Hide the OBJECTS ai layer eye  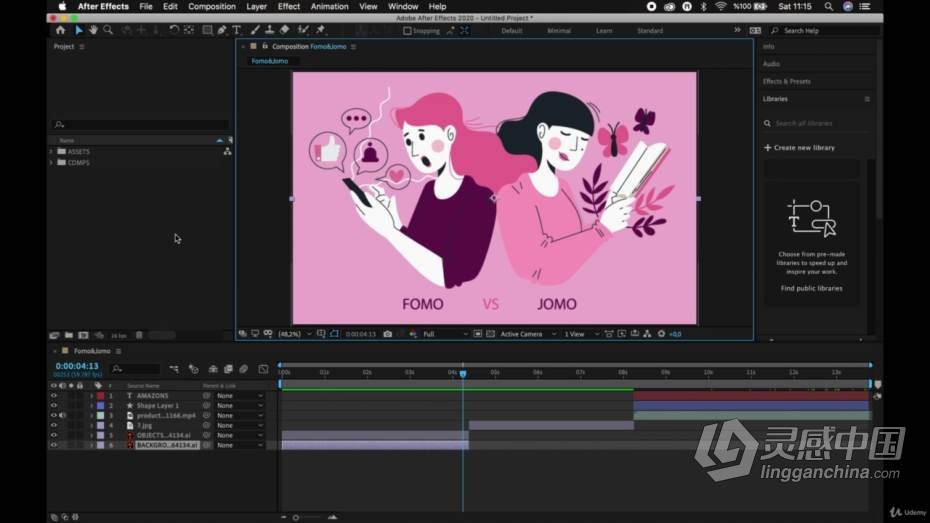coord(53,435)
